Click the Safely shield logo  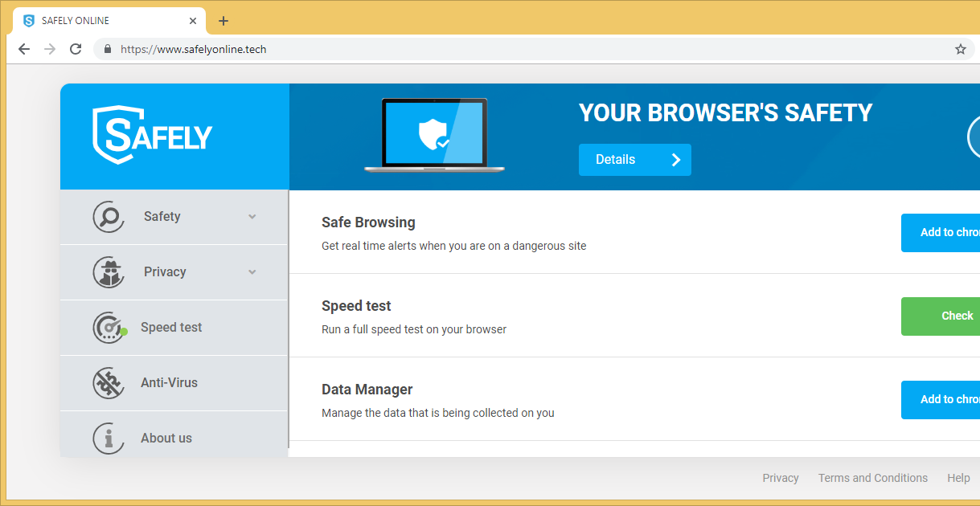[153, 136]
